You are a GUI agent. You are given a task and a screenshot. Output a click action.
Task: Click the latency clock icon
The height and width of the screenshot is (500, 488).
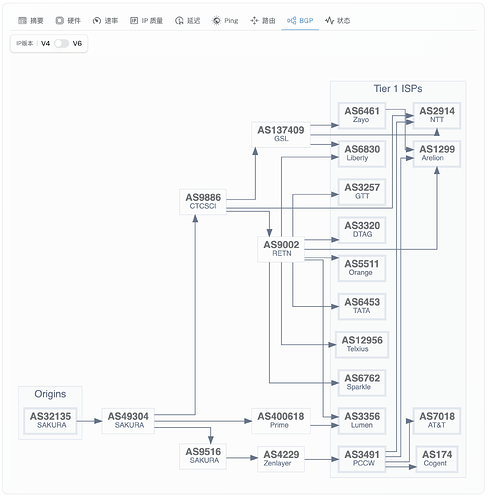(x=179, y=21)
